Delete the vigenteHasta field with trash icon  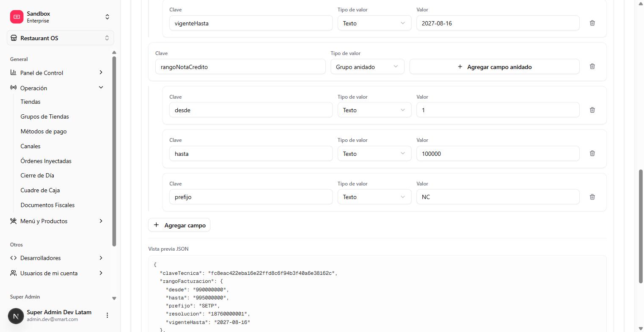592,23
